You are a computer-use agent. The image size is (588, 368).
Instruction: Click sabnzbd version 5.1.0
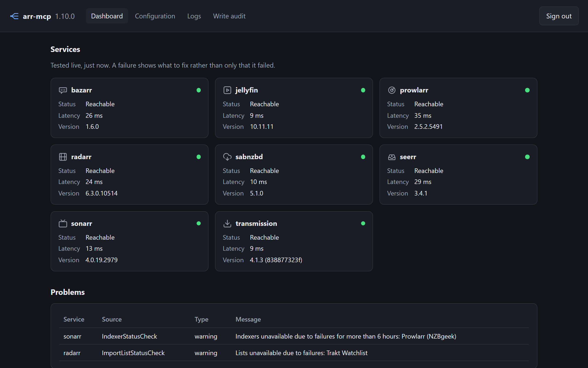coord(257,193)
